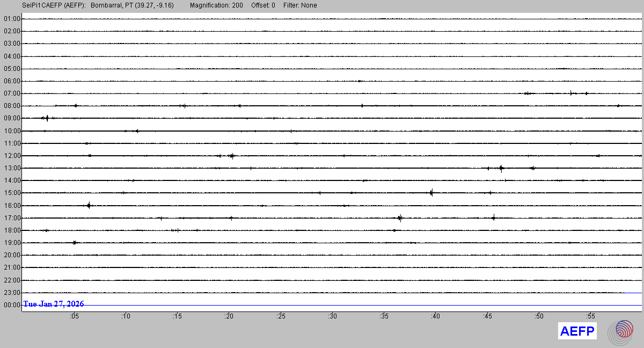Click the Filter: None label in header

300,5
